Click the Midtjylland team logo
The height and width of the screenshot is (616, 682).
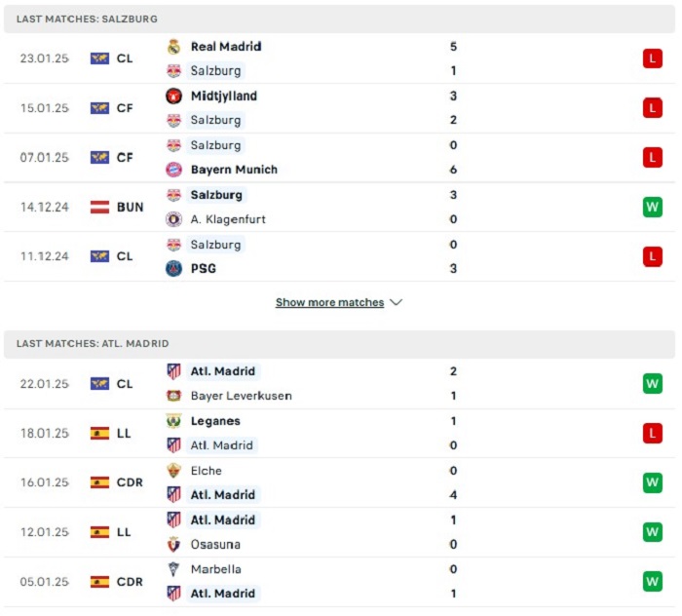(x=173, y=96)
